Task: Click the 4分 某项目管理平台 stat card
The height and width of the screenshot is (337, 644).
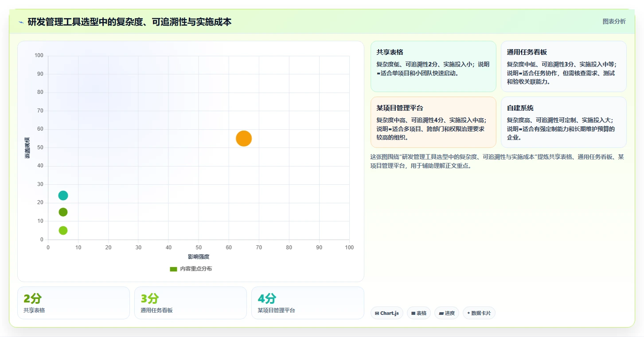Action: coord(308,303)
